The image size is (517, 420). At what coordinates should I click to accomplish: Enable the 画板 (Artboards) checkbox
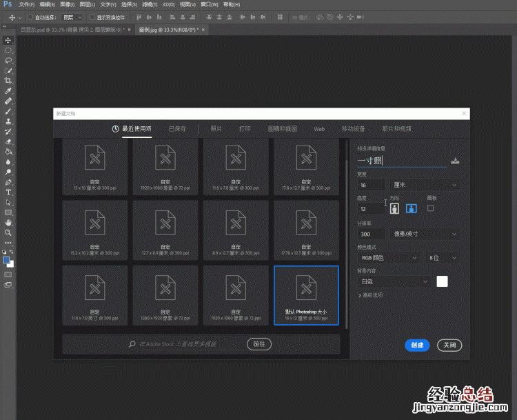coord(431,208)
